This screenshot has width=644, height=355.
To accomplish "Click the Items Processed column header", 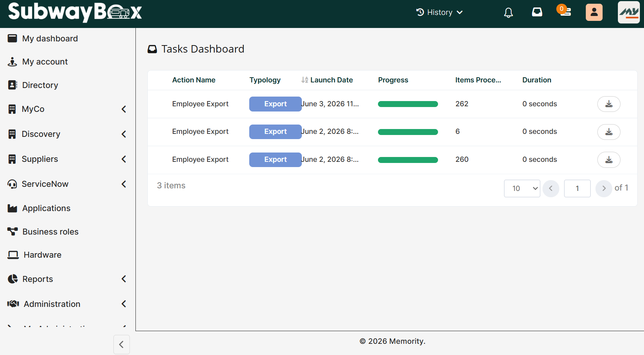I will point(478,80).
